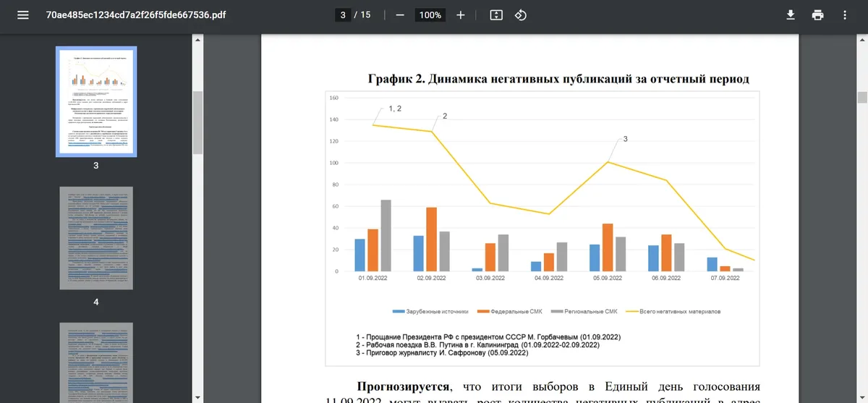
Task: Rotate the document counterclockwise
Action: click(520, 15)
